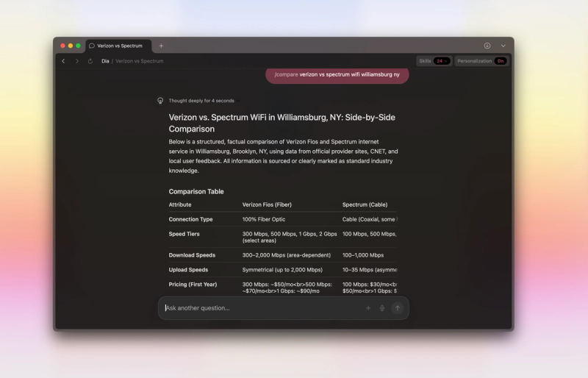Click the 100–1,000 Mbps cell

tap(363, 255)
